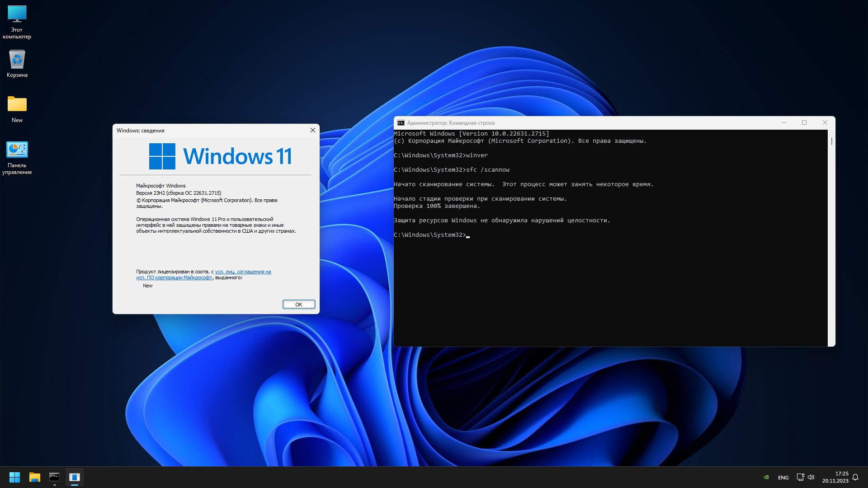The width and height of the screenshot is (868, 488).
Task: Switch to Command Prompt taskbar icon
Action: click(x=54, y=477)
